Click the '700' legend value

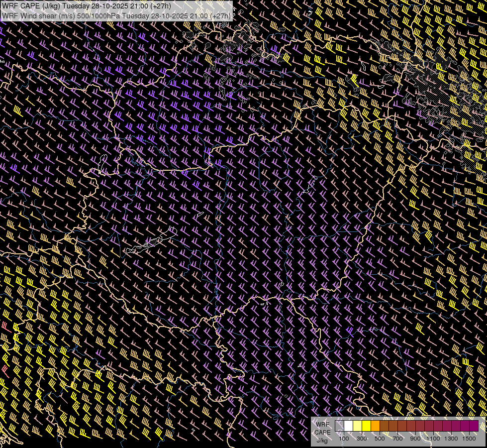pos(397,439)
